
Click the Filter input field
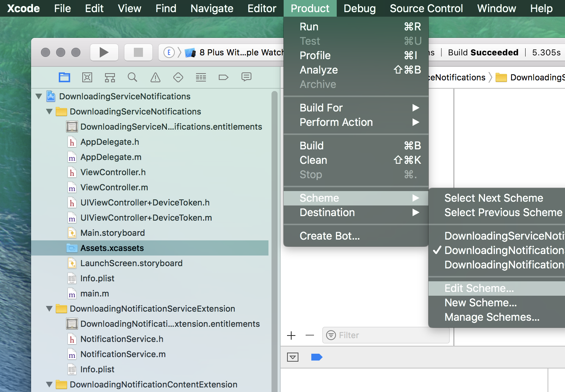tap(386, 335)
